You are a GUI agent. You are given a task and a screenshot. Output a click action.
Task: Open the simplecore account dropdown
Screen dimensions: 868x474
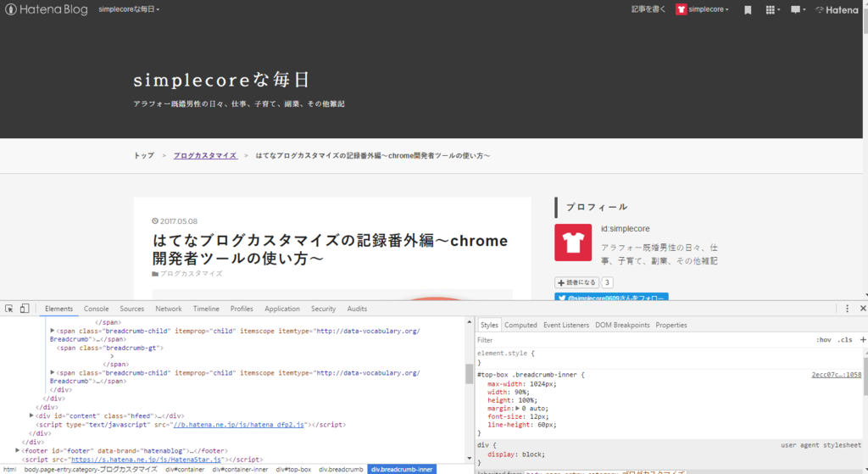pos(709,9)
